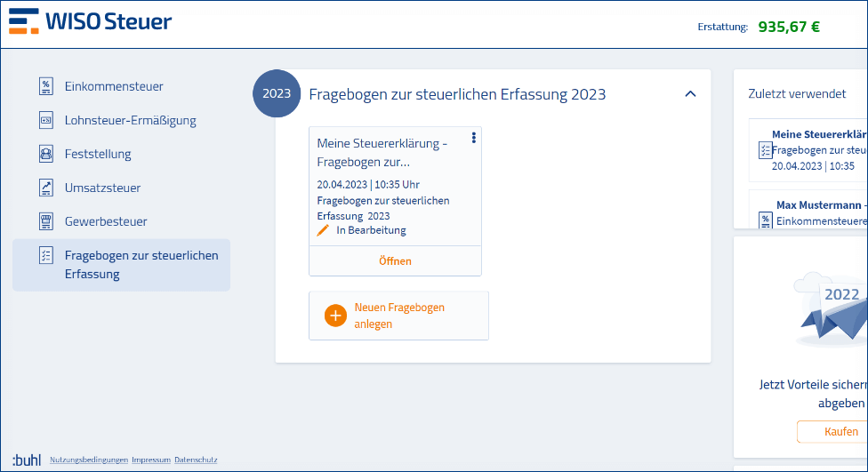Click the WISO Steuer logo
Screen dimensions: 868x472
[x=90, y=21]
